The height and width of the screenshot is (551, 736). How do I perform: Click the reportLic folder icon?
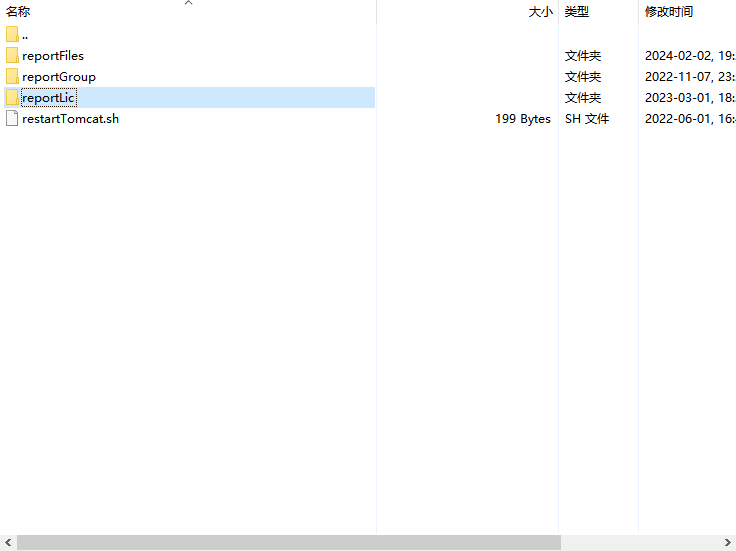coord(12,98)
